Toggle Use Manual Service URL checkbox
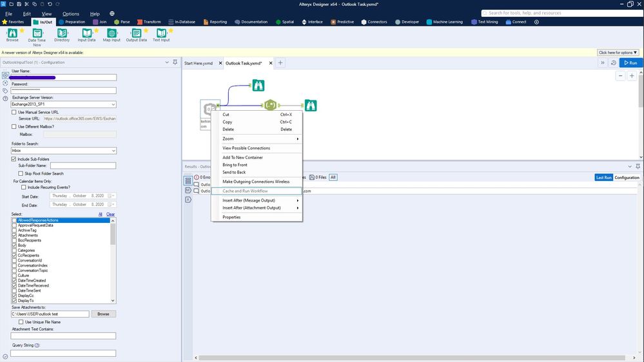Viewport: 644px width, 362px height. (x=14, y=112)
